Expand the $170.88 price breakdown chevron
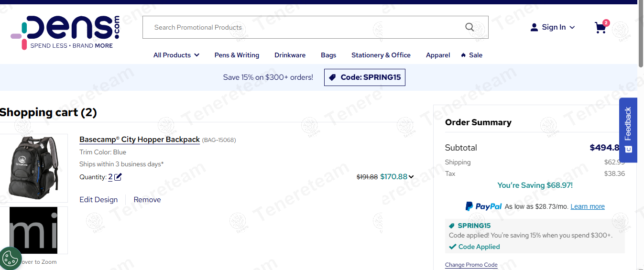 pyautogui.click(x=411, y=177)
